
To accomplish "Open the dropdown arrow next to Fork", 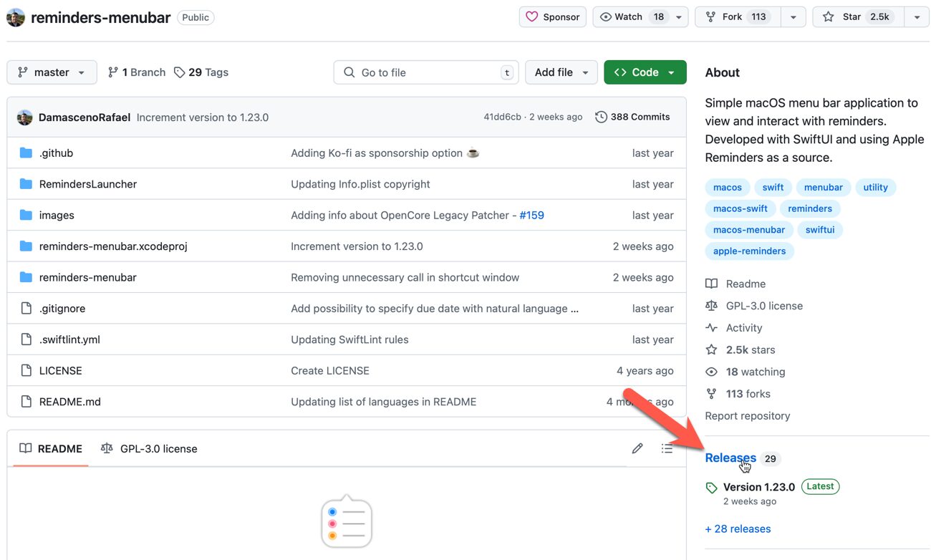I will point(793,16).
